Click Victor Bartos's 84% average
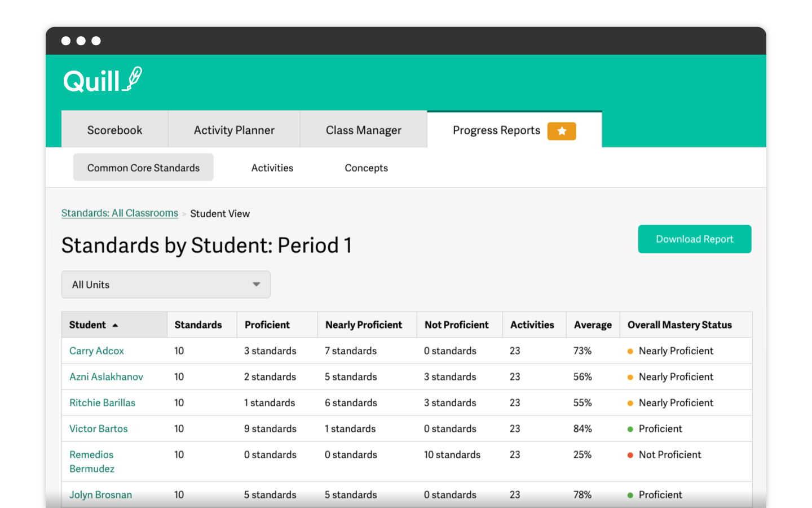The width and height of the screenshot is (812, 508). (582, 428)
